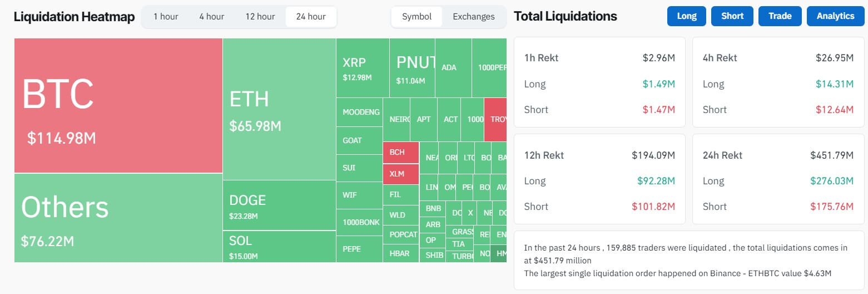868x294 pixels.
Task: Open the Trade button
Action: pos(780,16)
